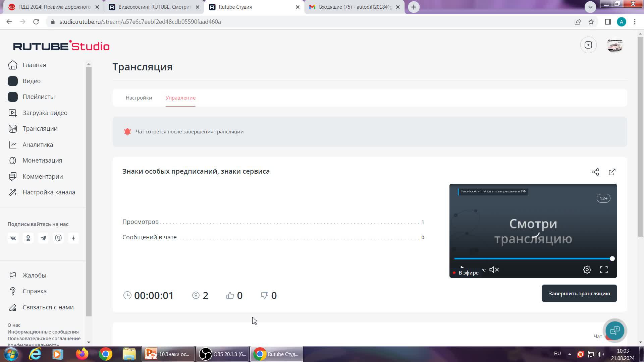This screenshot has height=362, width=644.
Task: Enter fullscreen in the stream player
Action: (x=604, y=269)
